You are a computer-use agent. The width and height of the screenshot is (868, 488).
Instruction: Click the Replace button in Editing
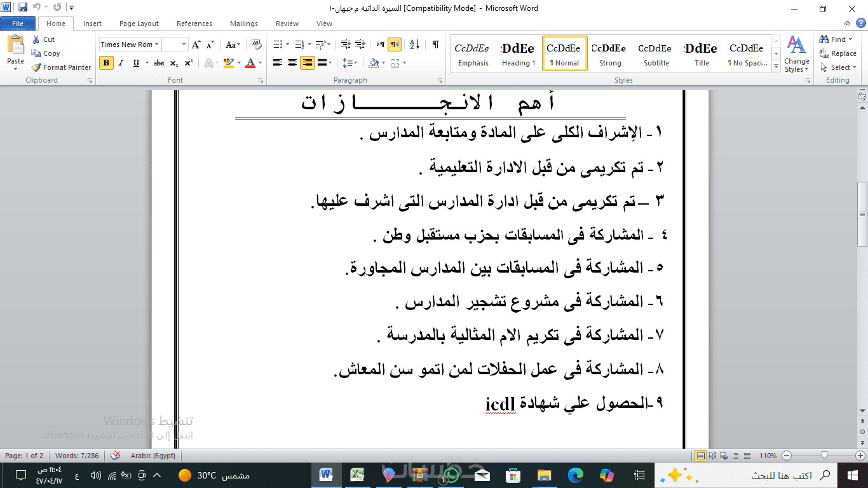[x=838, y=53]
